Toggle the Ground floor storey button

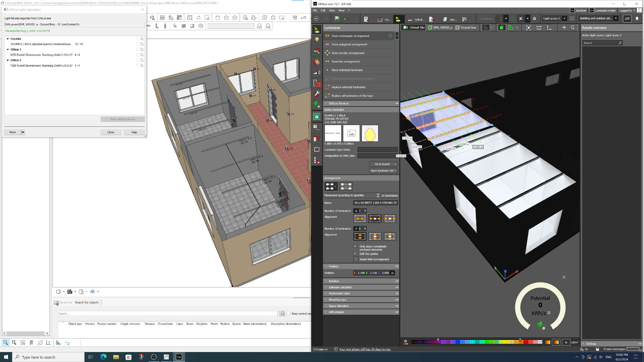[x=466, y=28]
